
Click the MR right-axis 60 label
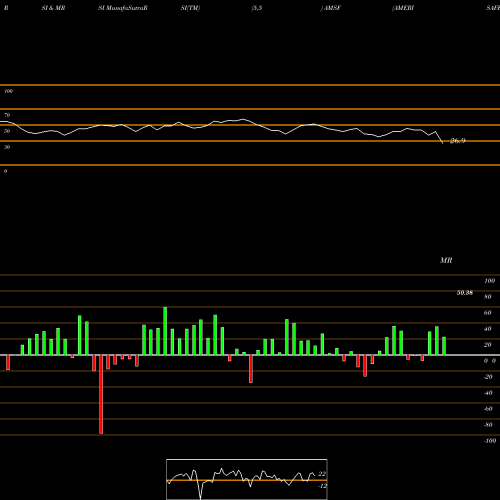[x=488, y=313]
